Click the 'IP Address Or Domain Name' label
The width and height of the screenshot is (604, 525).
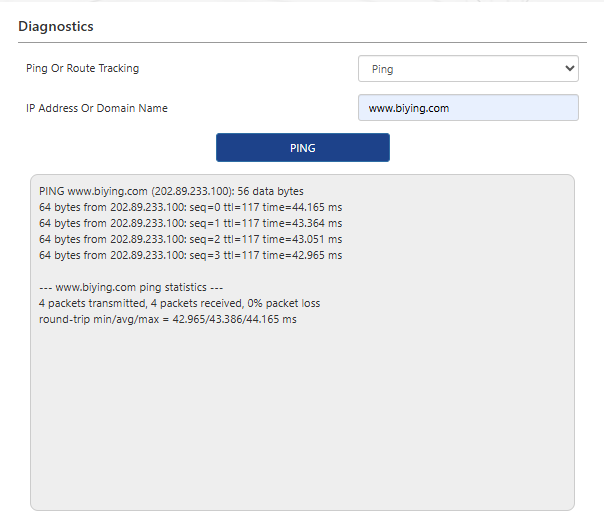click(x=97, y=108)
